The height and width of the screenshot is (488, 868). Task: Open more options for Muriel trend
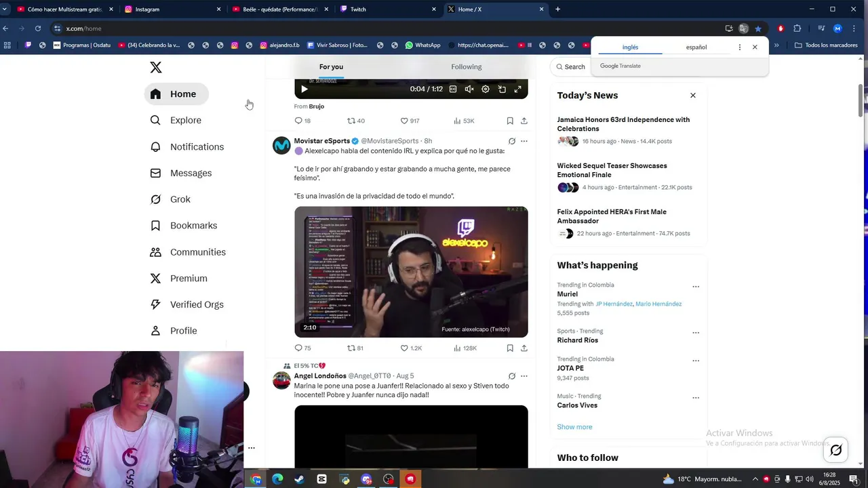click(696, 287)
